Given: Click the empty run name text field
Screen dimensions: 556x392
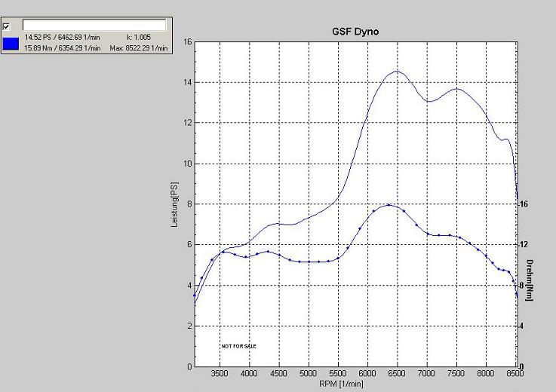Looking at the screenshot, I should [x=94, y=25].
